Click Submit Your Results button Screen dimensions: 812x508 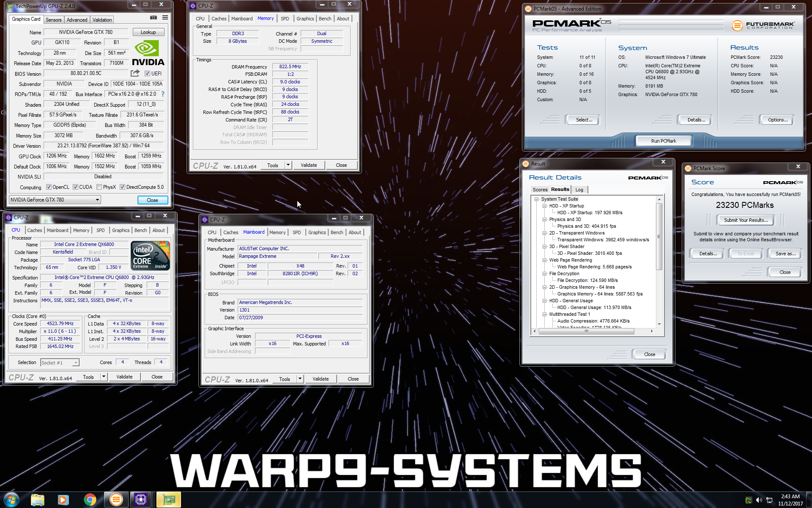pyautogui.click(x=746, y=220)
